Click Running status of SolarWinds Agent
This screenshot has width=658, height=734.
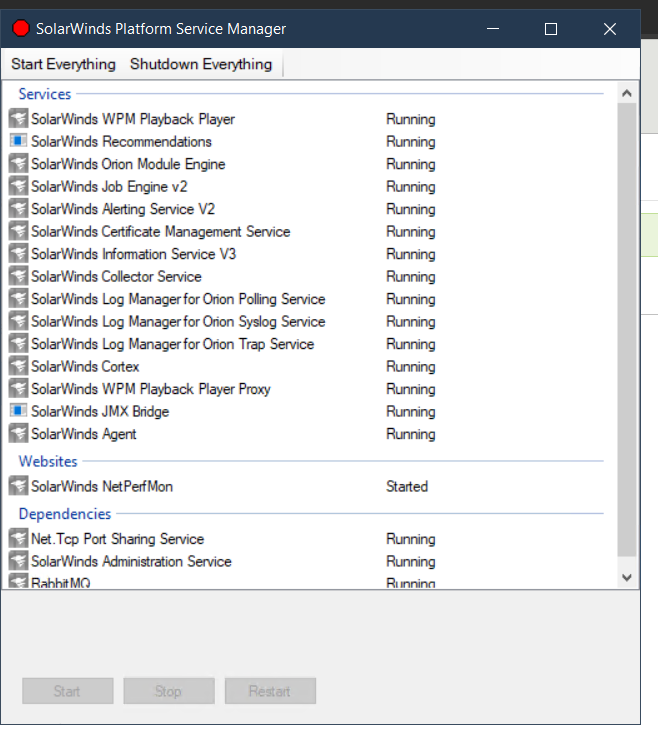[x=410, y=433]
